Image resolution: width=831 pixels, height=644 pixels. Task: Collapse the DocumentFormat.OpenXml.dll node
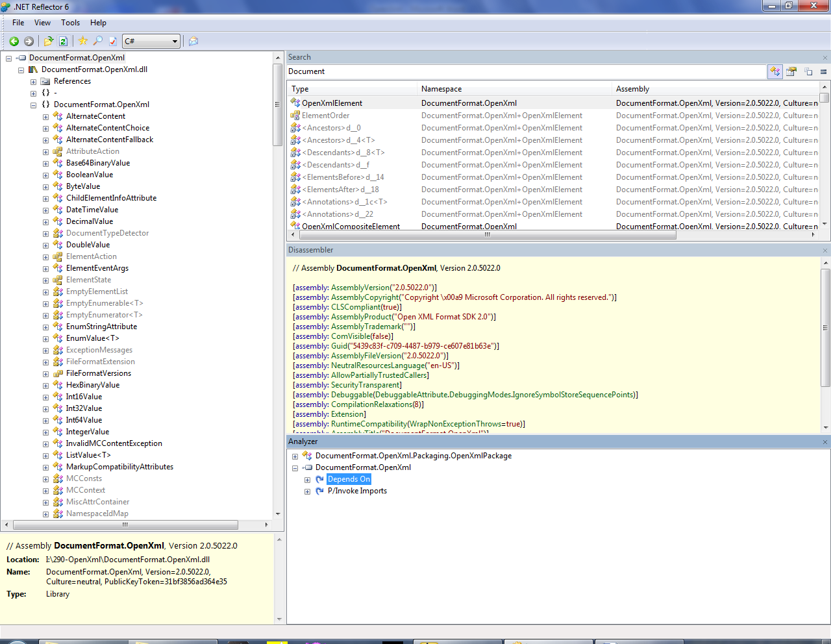pyautogui.click(x=20, y=69)
